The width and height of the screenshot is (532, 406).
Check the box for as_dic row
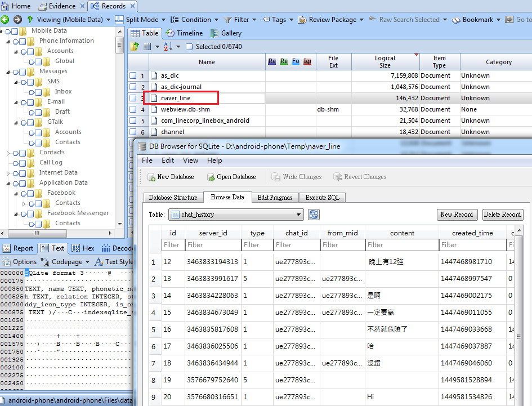coord(133,75)
